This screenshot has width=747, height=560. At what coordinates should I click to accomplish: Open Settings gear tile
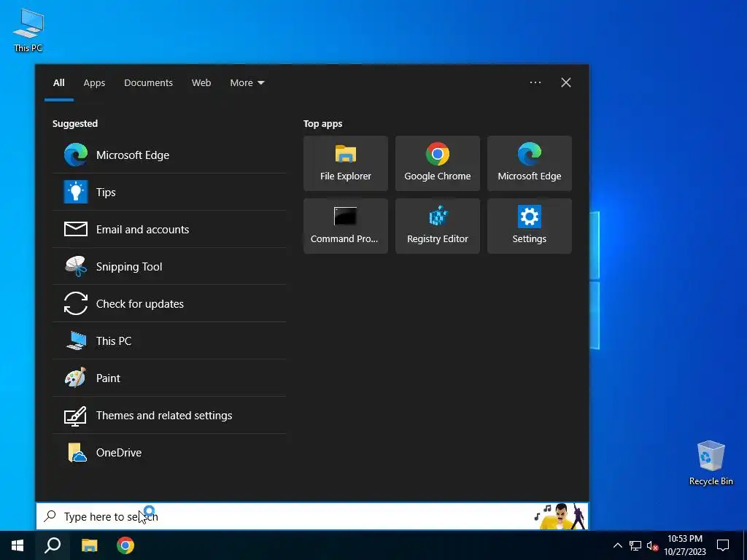click(x=530, y=226)
